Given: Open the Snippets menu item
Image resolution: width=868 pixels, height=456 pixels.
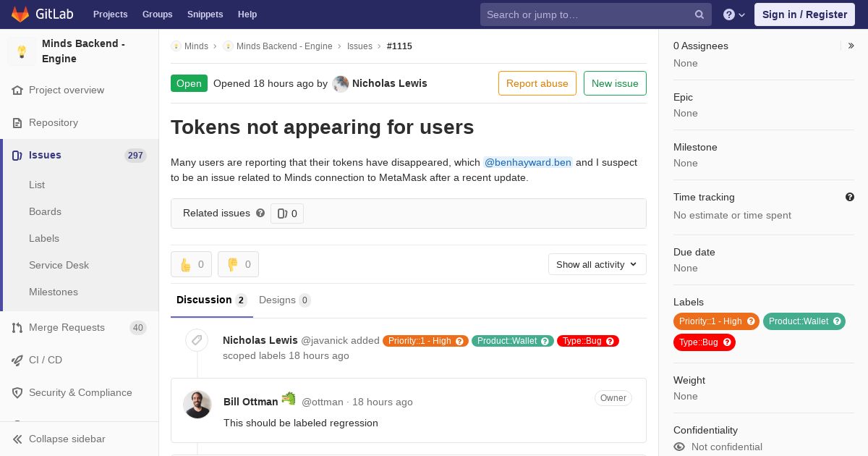Looking at the screenshot, I should [x=205, y=14].
